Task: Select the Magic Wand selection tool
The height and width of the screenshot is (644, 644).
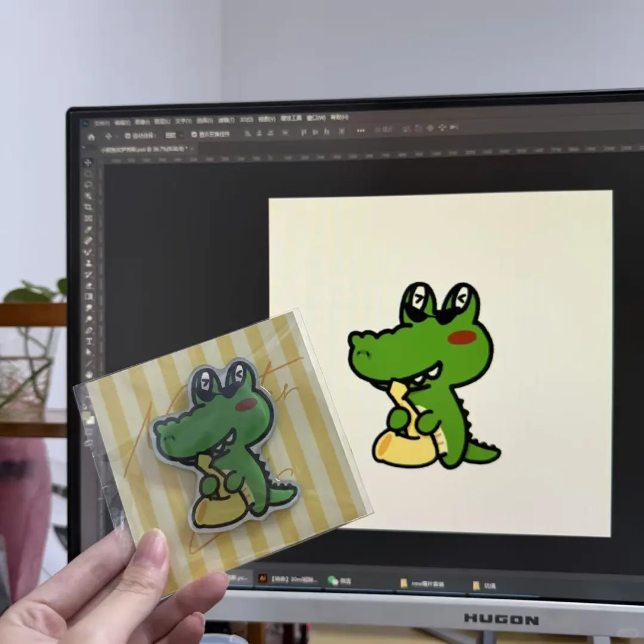Action: point(89,196)
